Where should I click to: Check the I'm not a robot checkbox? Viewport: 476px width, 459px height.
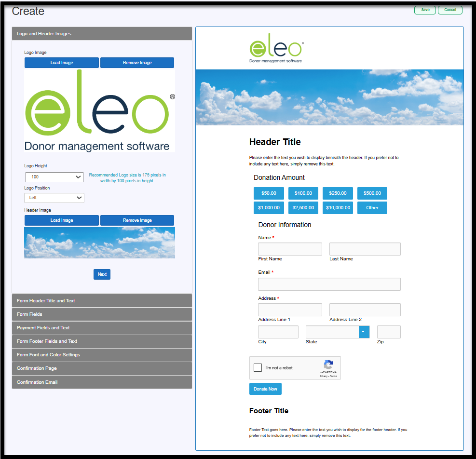[258, 367]
